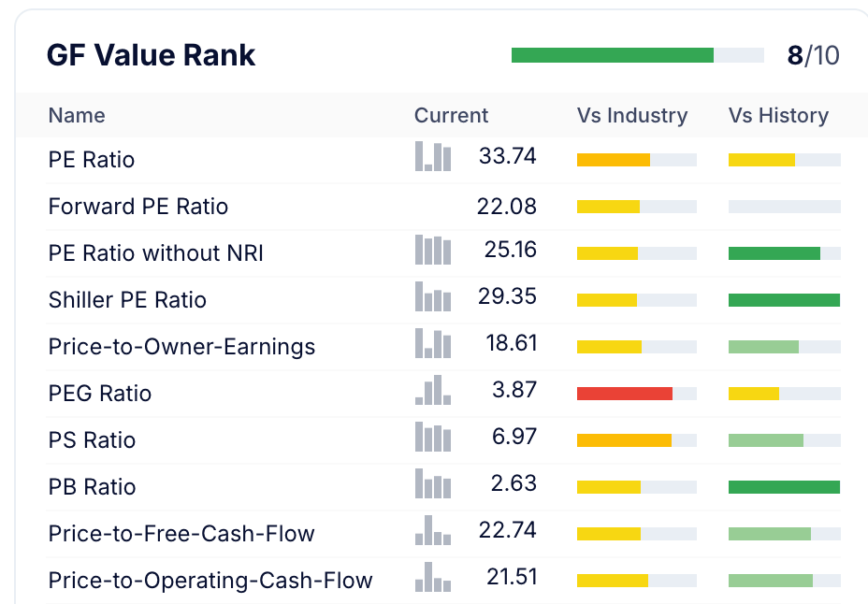The image size is (868, 604).
Task: Click the GF Value Rank heading
Action: [151, 55]
